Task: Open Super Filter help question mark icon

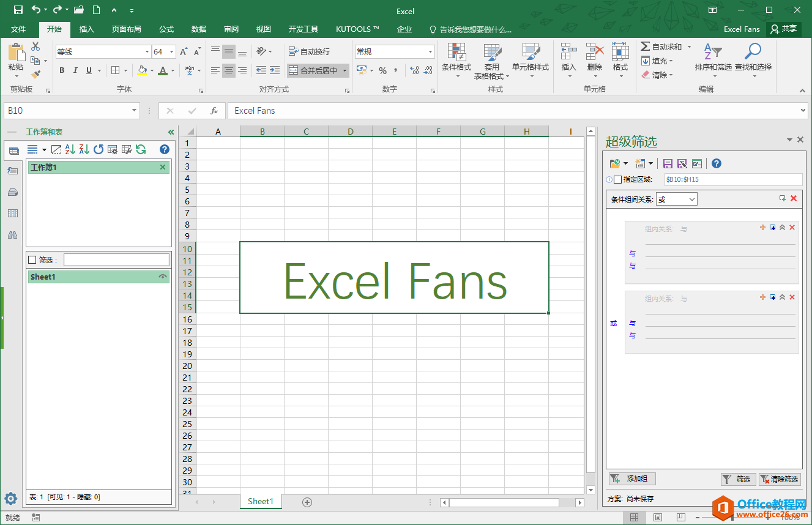Action: click(x=717, y=163)
